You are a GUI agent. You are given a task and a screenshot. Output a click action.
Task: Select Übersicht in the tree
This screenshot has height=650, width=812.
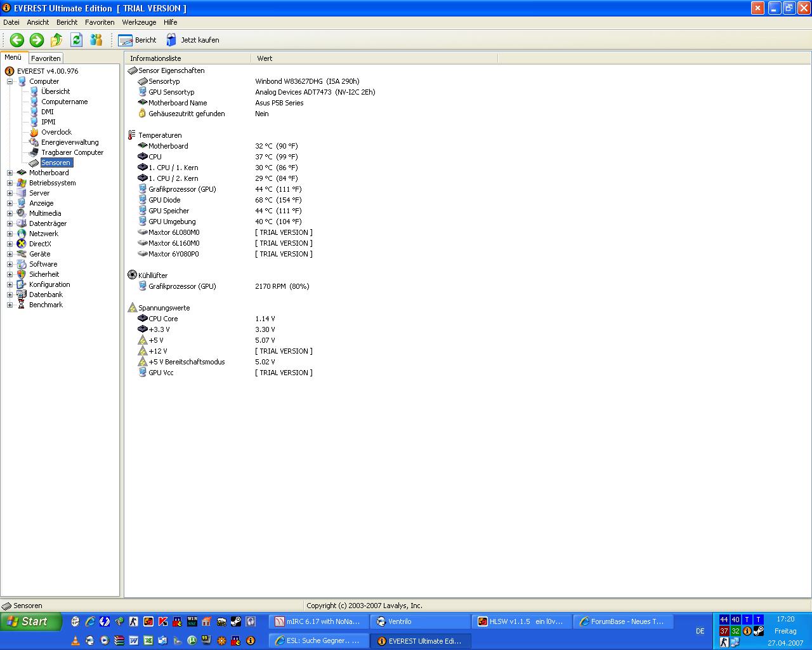56,91
